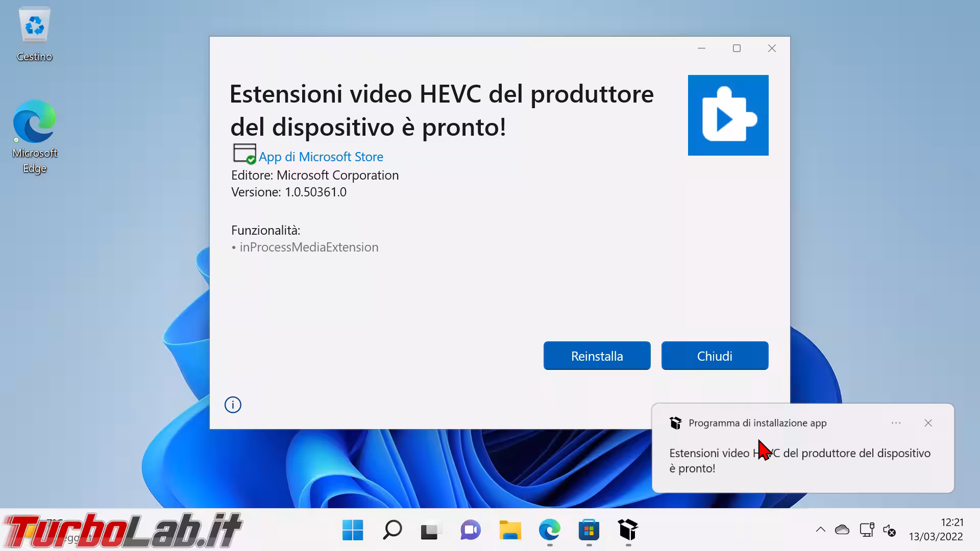Open OneDrive cloud tray icon

[842, 530]
